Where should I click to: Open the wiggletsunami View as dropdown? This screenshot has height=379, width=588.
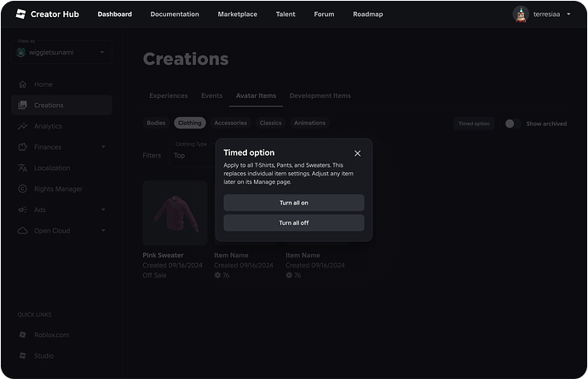click(61, 53)
